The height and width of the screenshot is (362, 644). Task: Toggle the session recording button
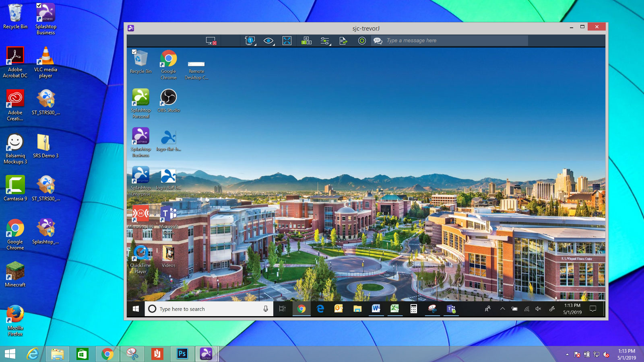pos(362,41)
